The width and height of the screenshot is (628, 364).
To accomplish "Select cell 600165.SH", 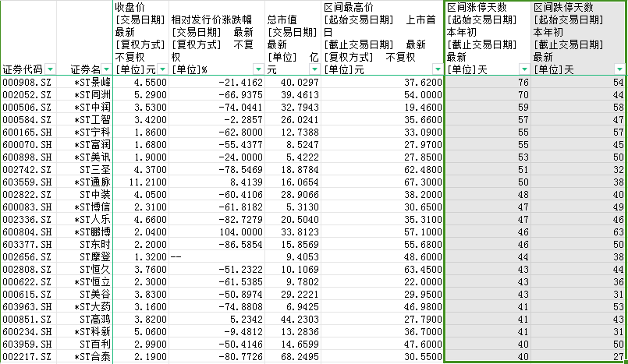I will [28, 132].
